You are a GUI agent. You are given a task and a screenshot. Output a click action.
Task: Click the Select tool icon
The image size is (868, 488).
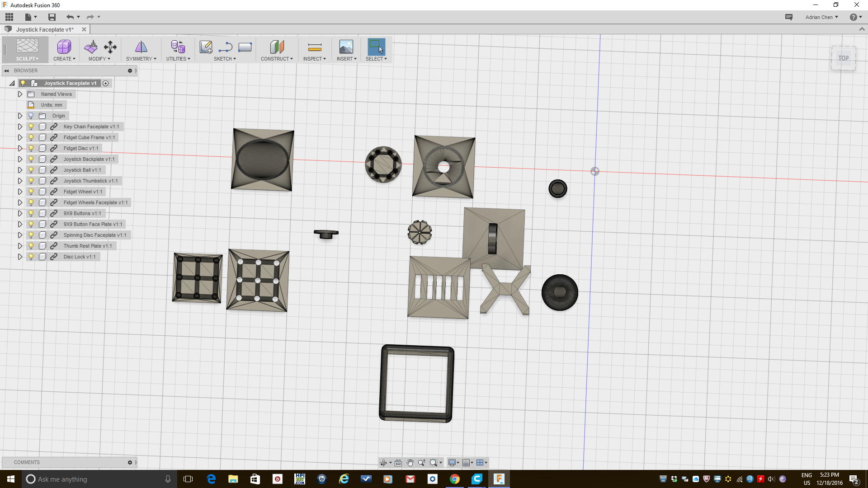click(x=376, y=47)
